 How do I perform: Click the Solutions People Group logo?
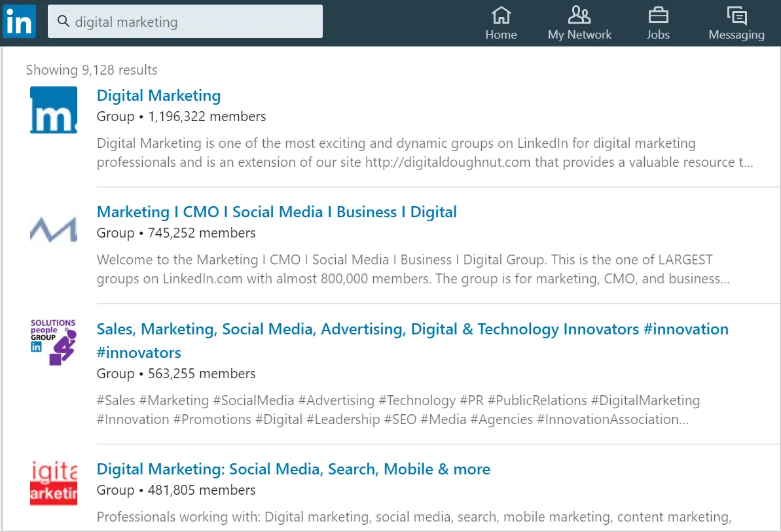[x=54, y=342]
